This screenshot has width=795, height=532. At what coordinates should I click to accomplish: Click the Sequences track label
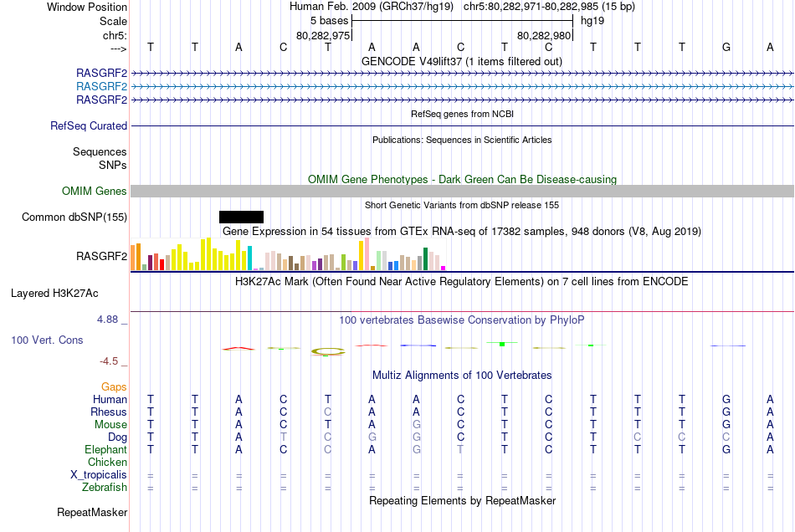click(100, 151)
